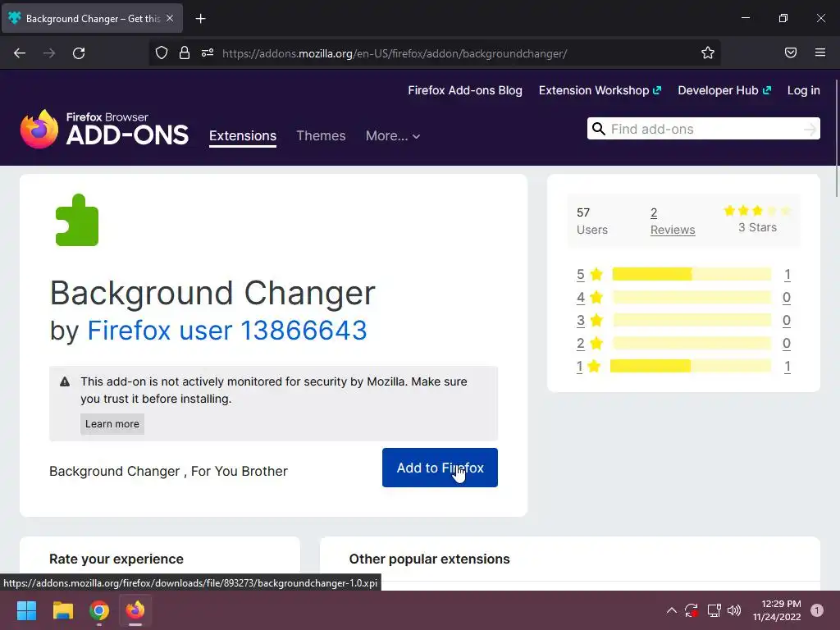
Task: Open the notification center badge
Action: (816, 610)
